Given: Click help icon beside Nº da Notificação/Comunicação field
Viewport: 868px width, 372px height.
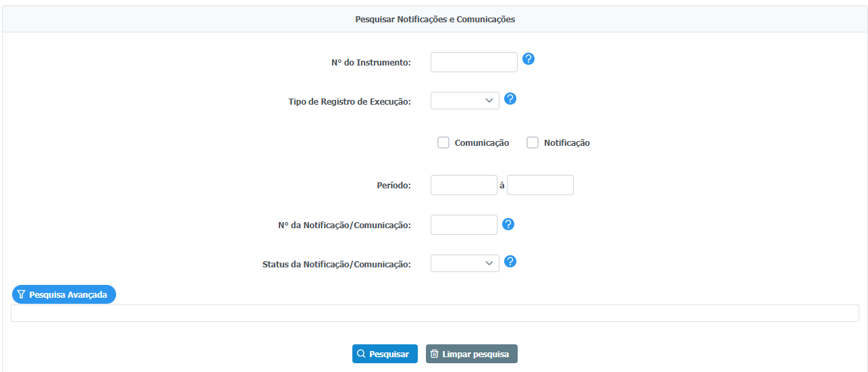Looking at the screenshot, I should point(509,224).
